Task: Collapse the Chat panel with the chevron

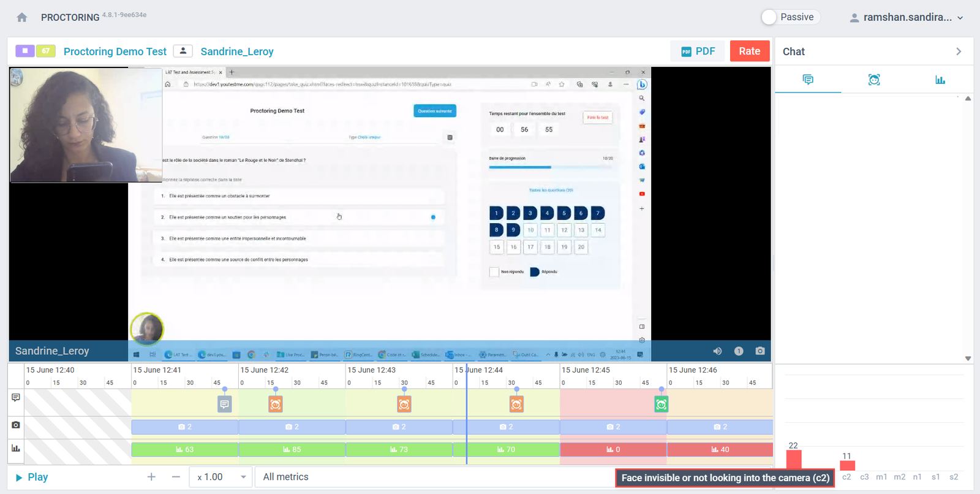Action: [959, 51]
